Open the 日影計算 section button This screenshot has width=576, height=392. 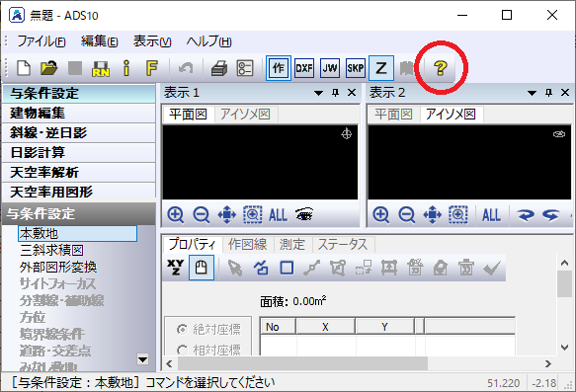(79, 153)
